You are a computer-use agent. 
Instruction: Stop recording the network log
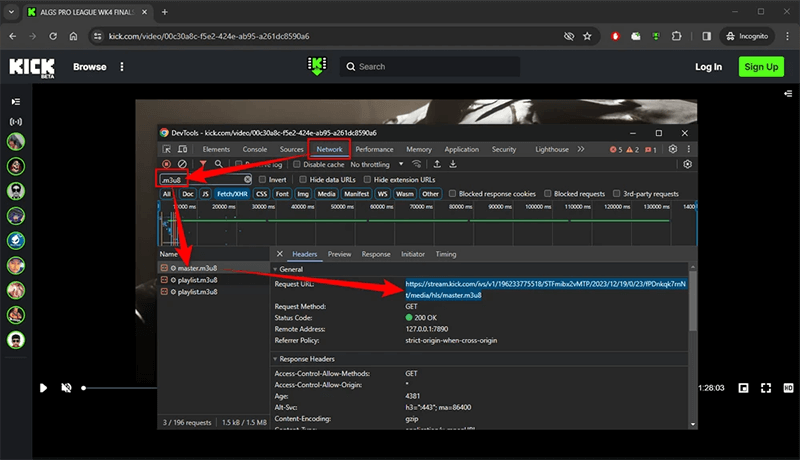pos(166,164)
